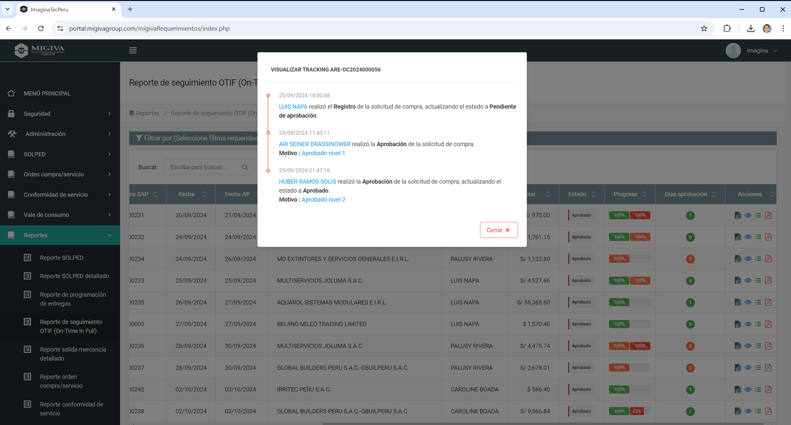791x425 pixels.
Task: Open list icon in BEIJING MILEO row
Action: 758,324
